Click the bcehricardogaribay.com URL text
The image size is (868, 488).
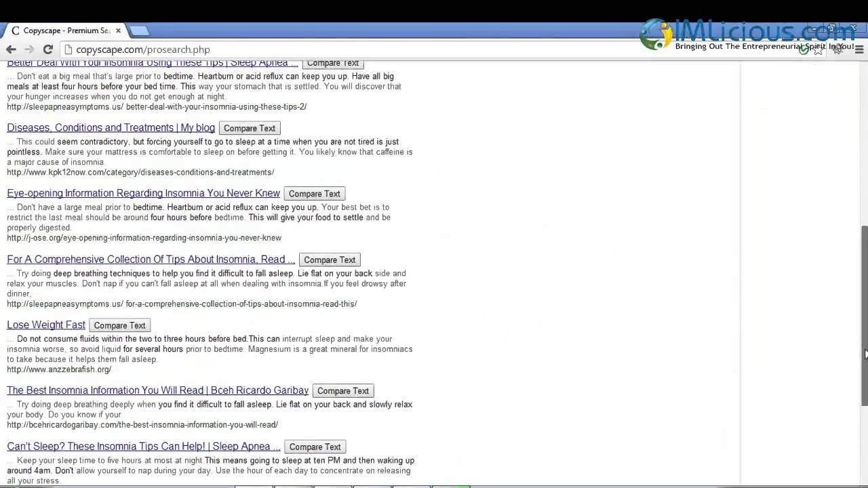click(142, 425)
